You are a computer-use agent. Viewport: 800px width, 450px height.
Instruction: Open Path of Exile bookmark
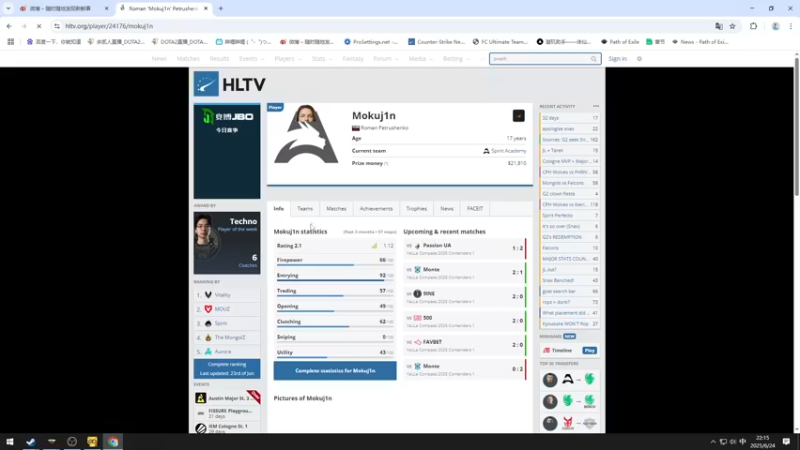(x=619, y=42)
